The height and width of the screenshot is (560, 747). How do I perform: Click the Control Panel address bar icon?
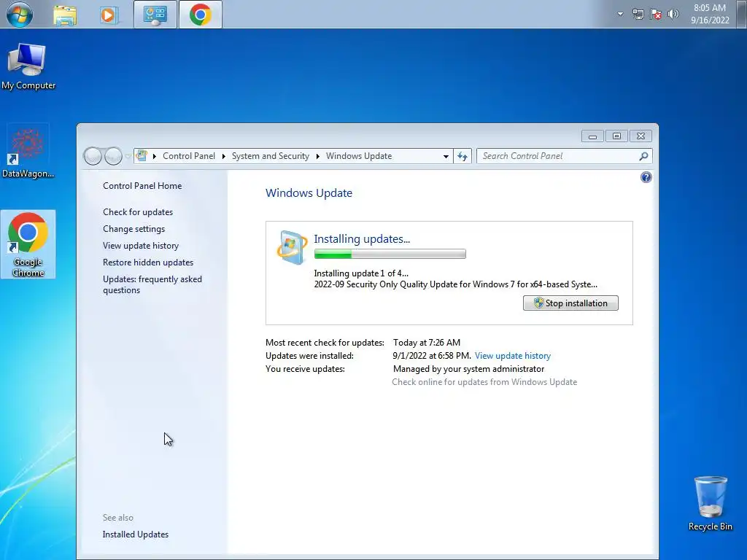pos(142,155)
